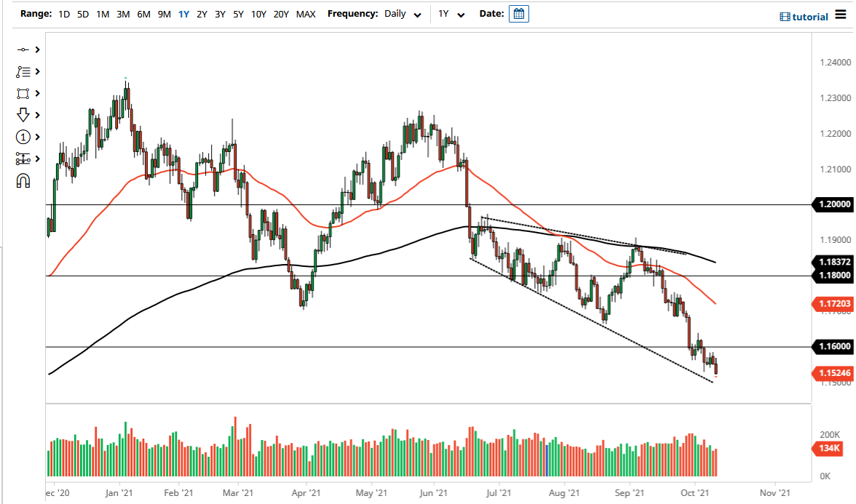
Task: Select the rectangle shape drawing tool
Action: coord(23,93)
